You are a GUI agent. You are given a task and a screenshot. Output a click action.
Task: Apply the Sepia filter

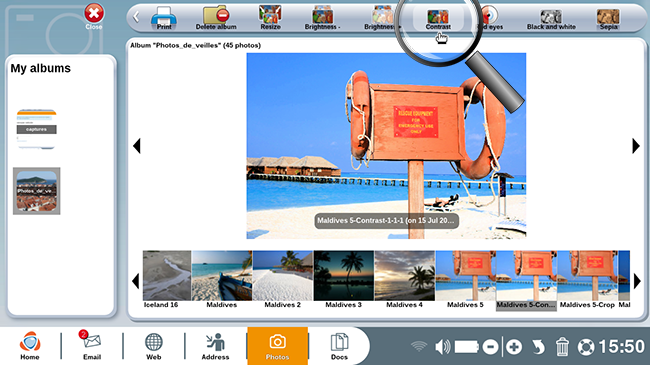608,19
